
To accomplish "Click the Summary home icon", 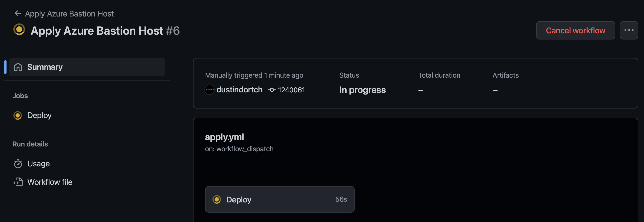I will pos(18,67).
